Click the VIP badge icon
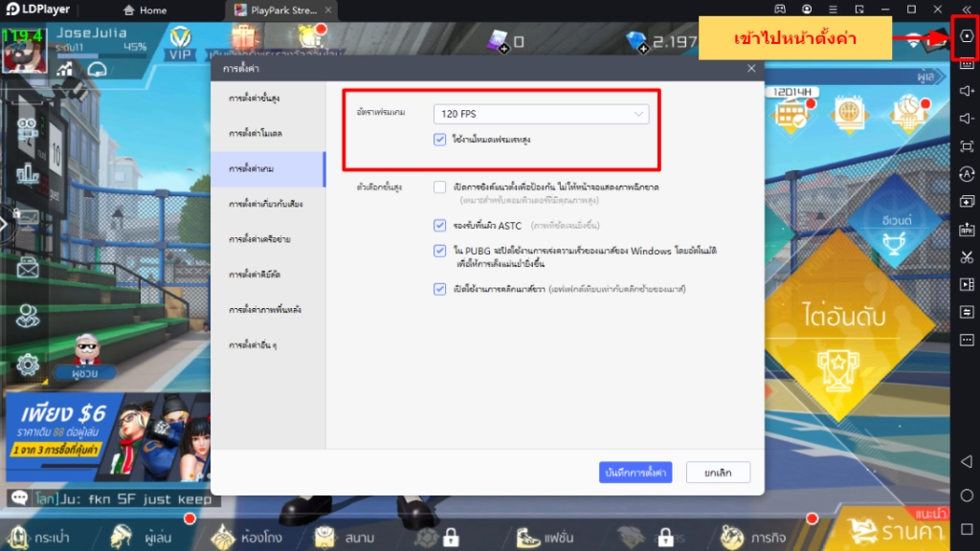Viewport: 980px width, 551px height. [x=180, y=44]
